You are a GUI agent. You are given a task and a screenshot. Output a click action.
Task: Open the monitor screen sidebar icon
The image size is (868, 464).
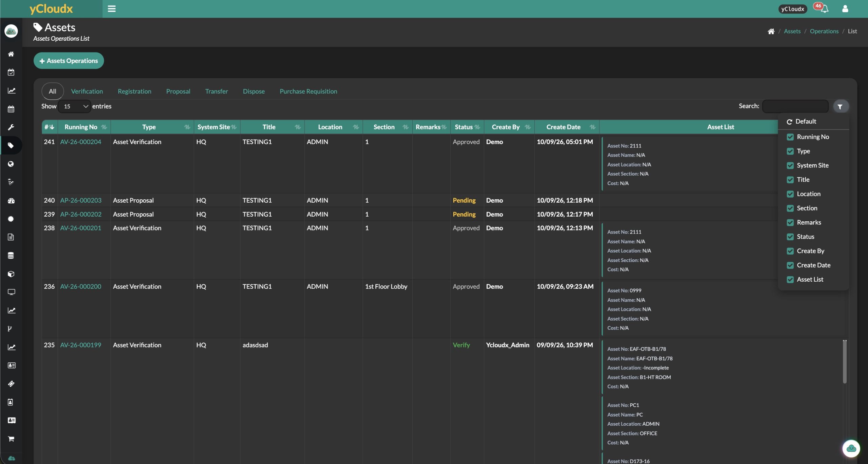11,292
